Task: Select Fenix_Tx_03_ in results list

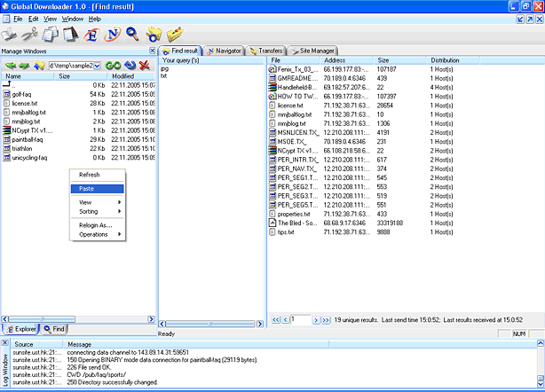Action: (297, 69)
